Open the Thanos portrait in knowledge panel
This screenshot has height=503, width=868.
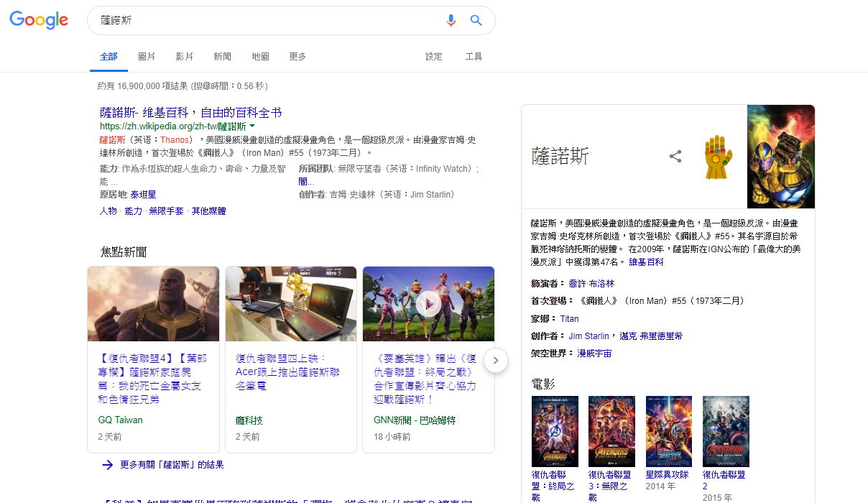(x=780, y=157)
